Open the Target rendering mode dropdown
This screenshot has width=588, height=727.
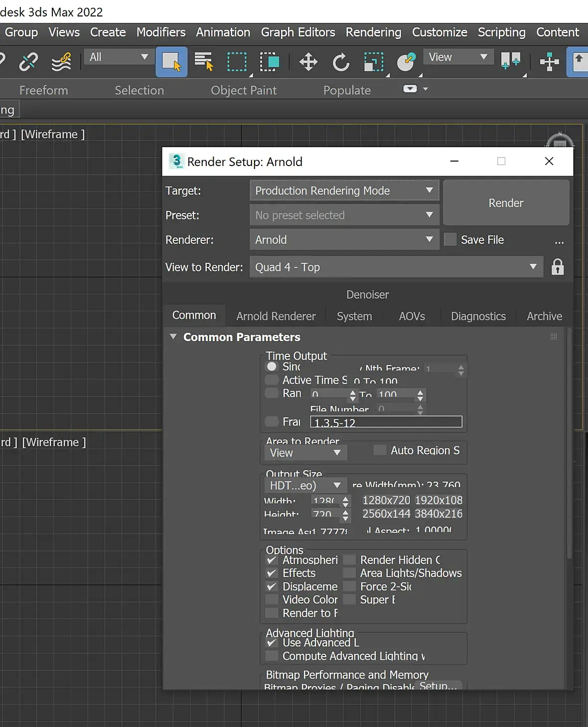344,191
